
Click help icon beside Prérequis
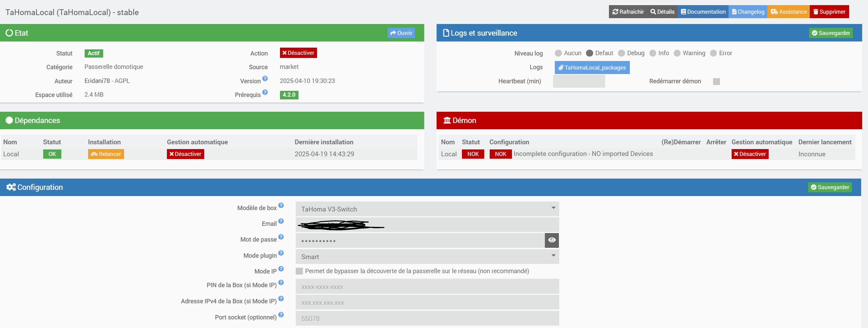[265, 92]
